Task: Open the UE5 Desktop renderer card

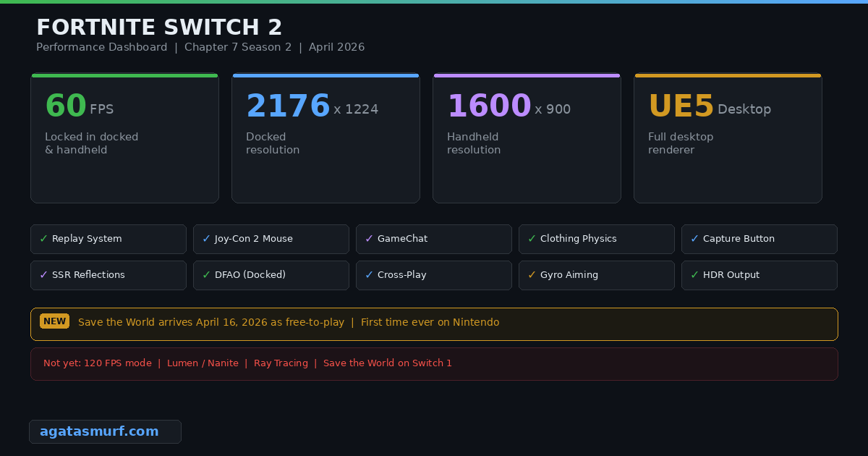Action: click(x=728, y=138)
